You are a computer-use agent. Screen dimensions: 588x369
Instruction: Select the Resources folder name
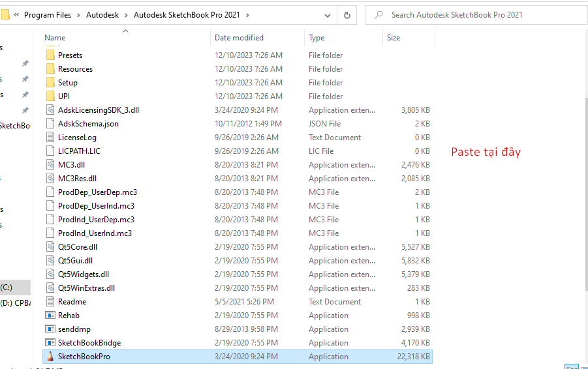tap(75, 69)
